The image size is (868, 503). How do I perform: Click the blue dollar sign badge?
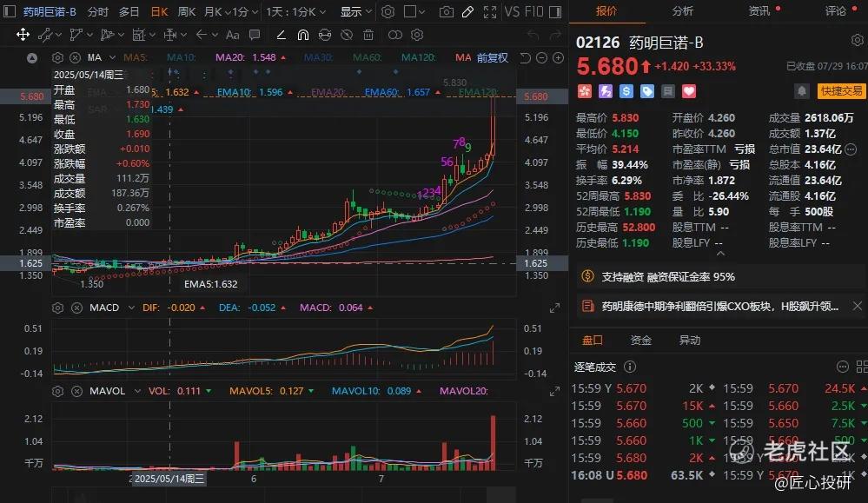[x=626, y=91]
